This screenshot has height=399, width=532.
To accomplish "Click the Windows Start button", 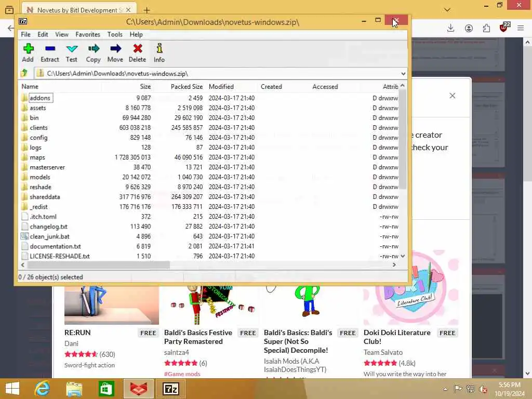I will (x=12, y=389).
